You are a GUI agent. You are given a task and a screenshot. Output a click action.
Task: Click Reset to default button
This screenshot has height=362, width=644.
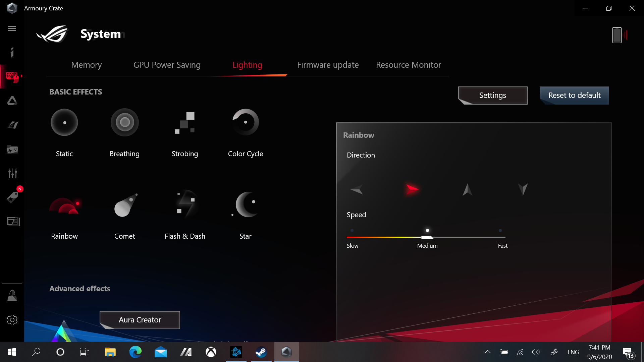pyautogui.click(x=574, y=96)
